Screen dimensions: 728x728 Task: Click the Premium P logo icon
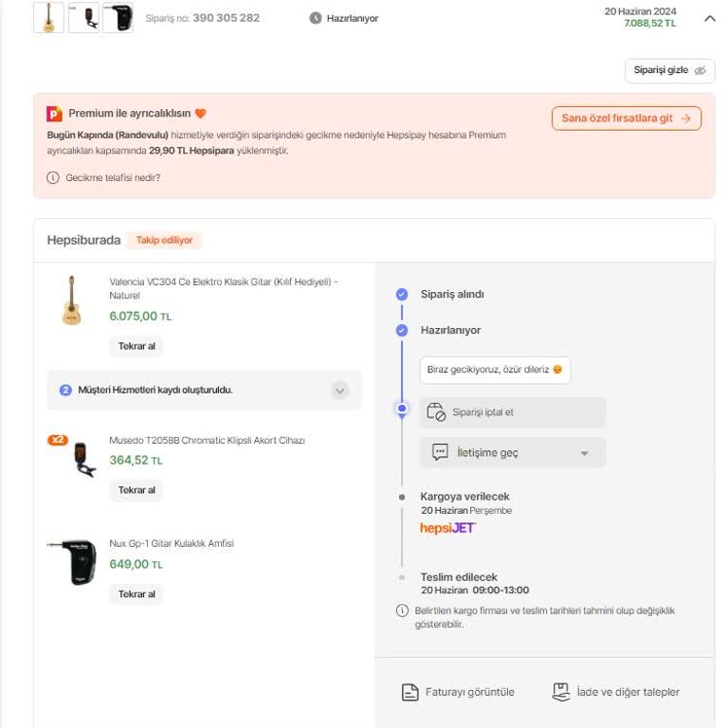(55, 114)
